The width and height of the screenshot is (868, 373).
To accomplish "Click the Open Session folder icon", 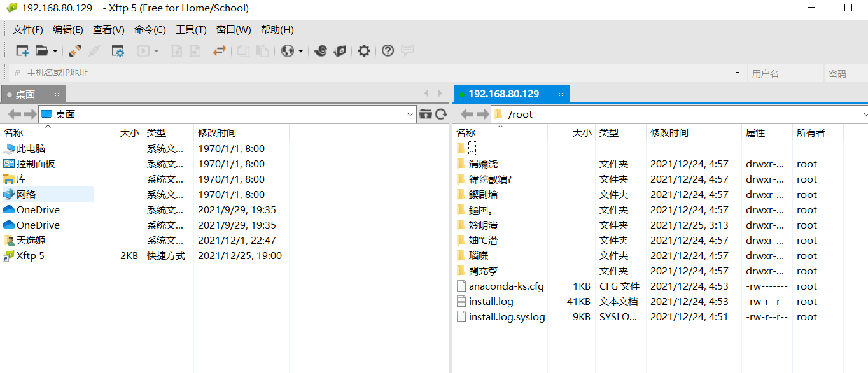I will click(x=42, y=51).
